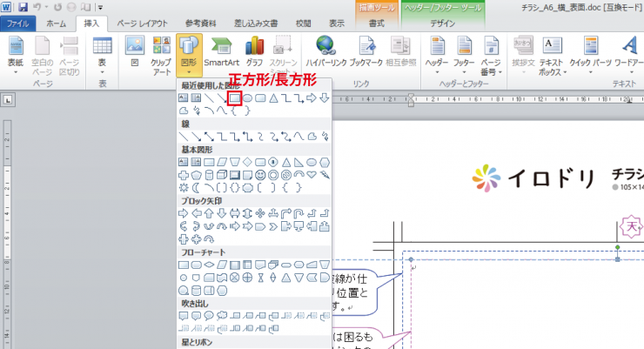Select the sun shape
644x349 pixels.
click(184, 188)
